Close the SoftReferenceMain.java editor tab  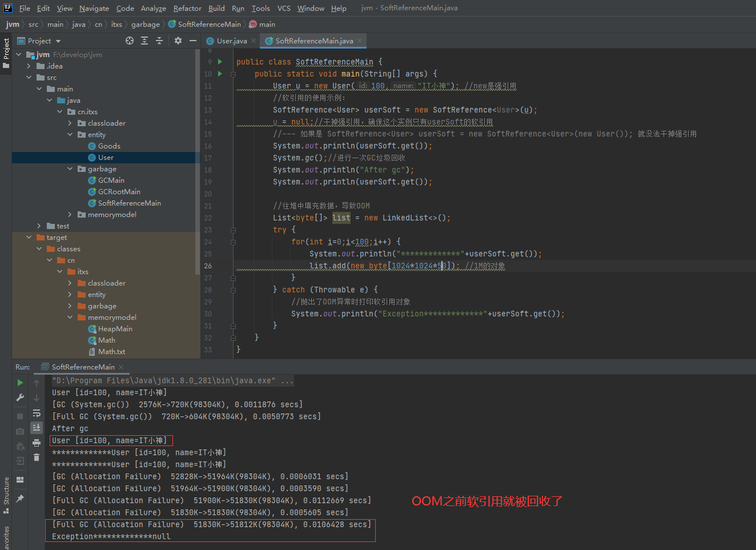tap(360, 41)
